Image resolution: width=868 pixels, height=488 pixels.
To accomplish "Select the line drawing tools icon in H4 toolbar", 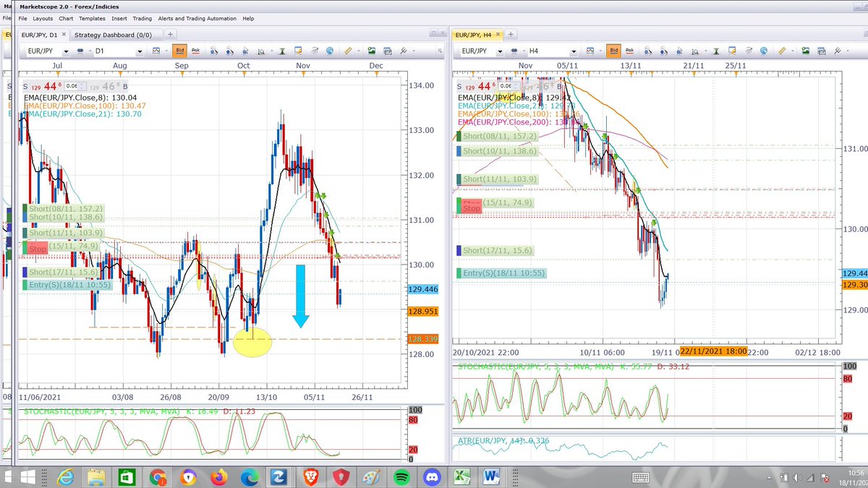I will 837,51.
